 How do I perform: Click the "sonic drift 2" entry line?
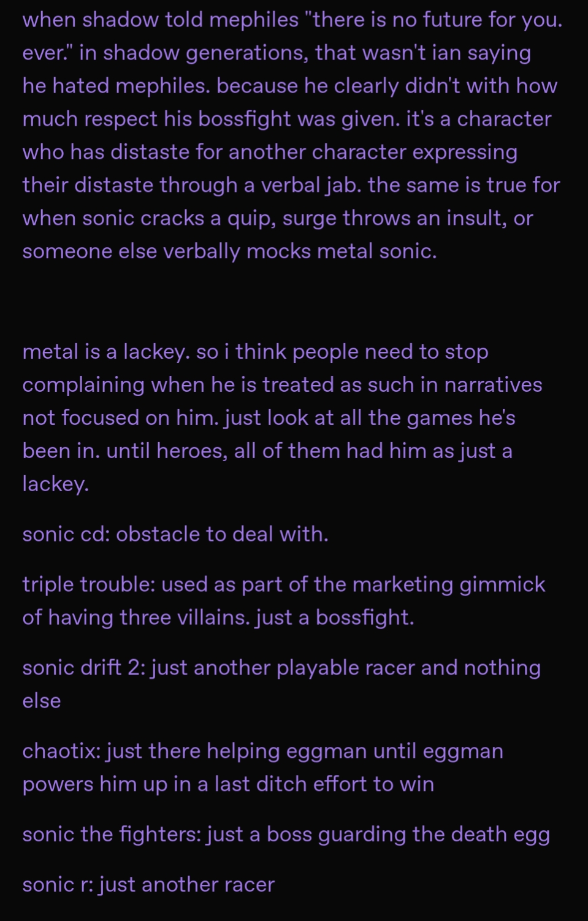[281, 668]
